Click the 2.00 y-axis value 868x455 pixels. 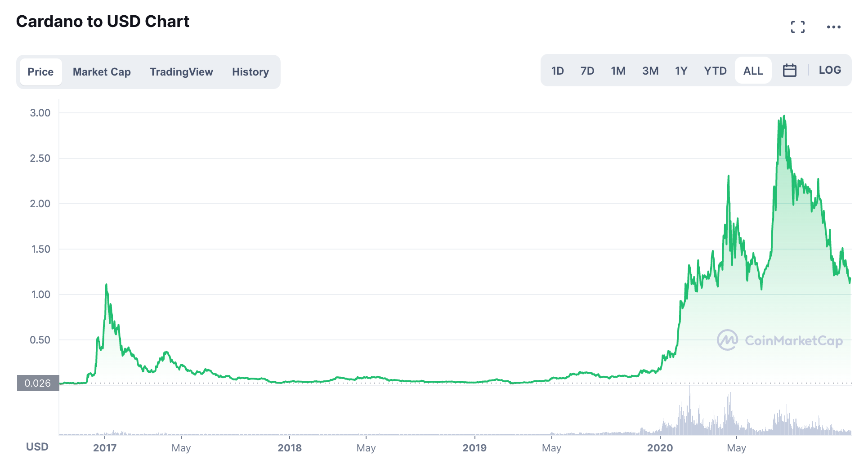(40, 204)
